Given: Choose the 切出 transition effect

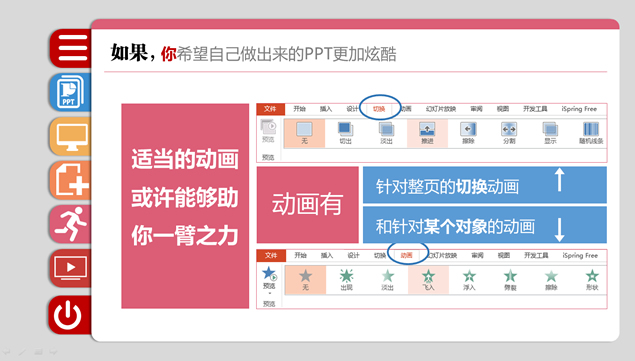Looking at the screenshot, I should point(345,133).
